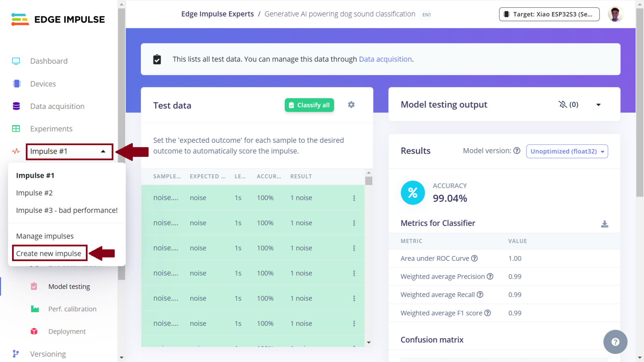
Task: Choose Create new impulse
Action: (49, 253)
